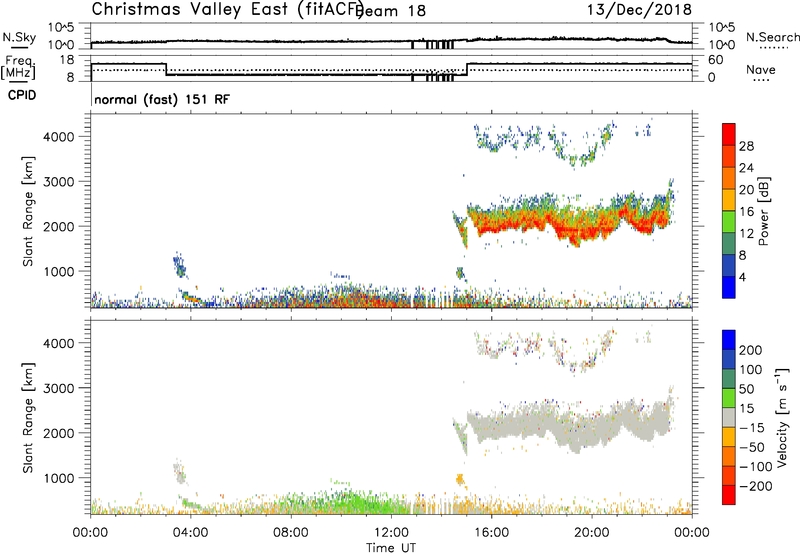Click the 'Power [dB]' color bar label
This screenshot has width=800, height=554.
pyautogui.click(x=764, y=211)
